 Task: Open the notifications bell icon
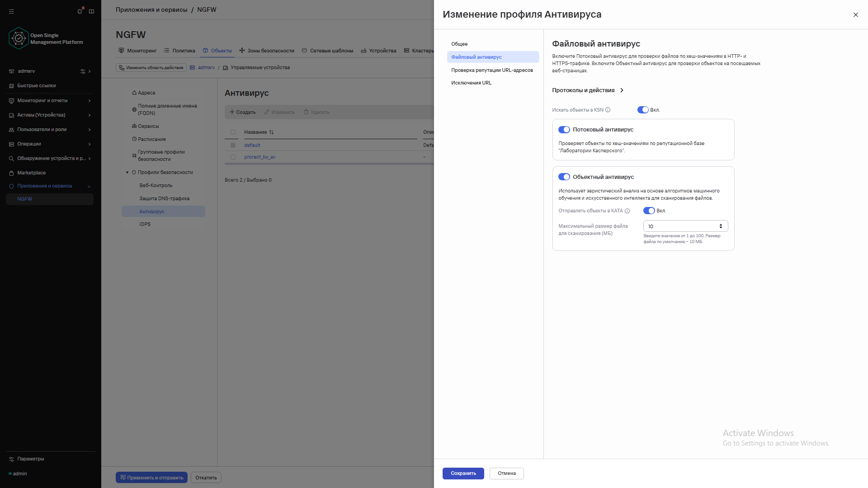80,11
